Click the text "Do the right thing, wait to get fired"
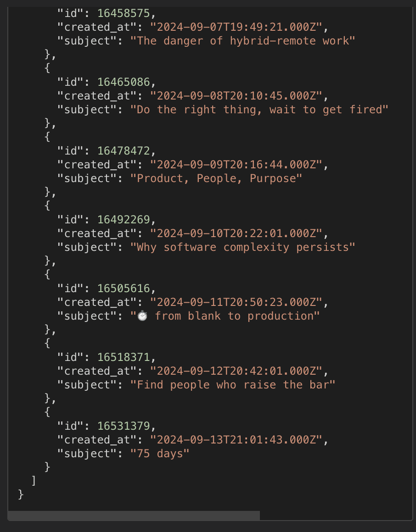Viewport: 416px width, 532px height. [x=259, y=110]
